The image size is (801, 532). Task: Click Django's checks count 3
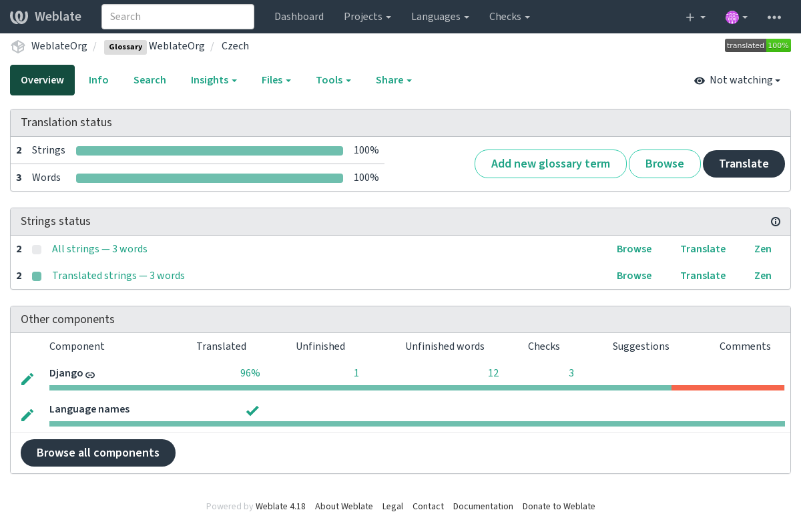pos(571,373)
